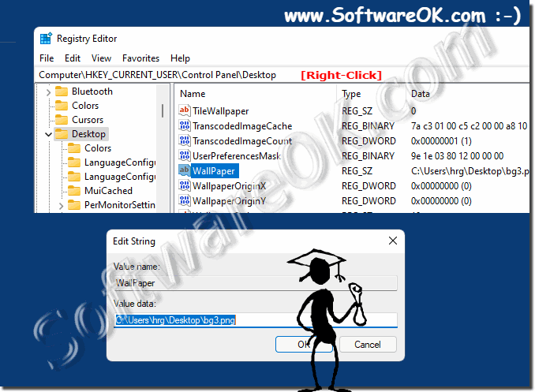Select the TranscodedImageCount value name
Viewport: 535px width, 392px height.
coord(242,141)
